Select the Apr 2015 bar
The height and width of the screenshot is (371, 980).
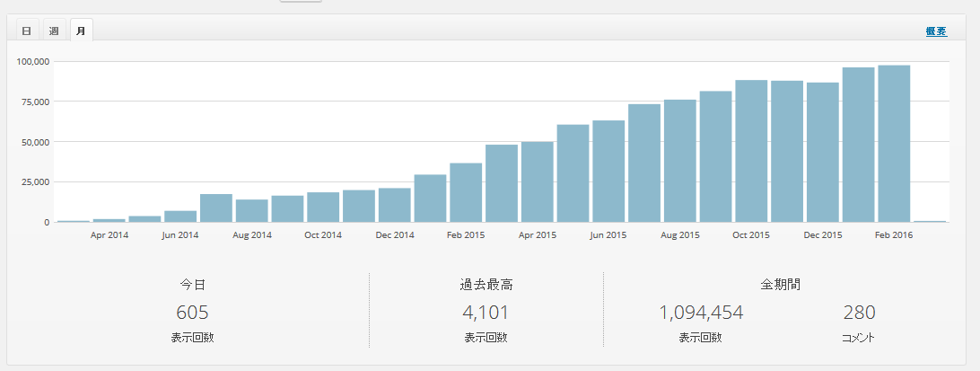pyautogui.click(x=537, y=181)
